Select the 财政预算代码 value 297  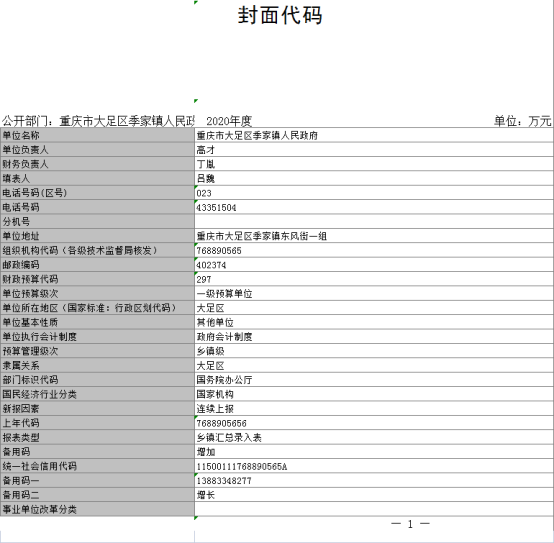pos(374,279)
